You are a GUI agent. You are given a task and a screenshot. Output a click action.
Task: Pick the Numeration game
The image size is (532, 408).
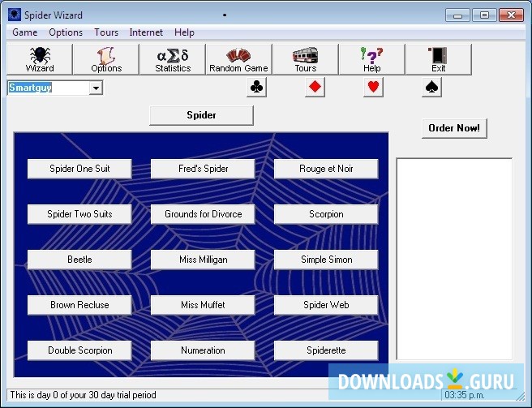pyautogui.click(x=203, y=350)
